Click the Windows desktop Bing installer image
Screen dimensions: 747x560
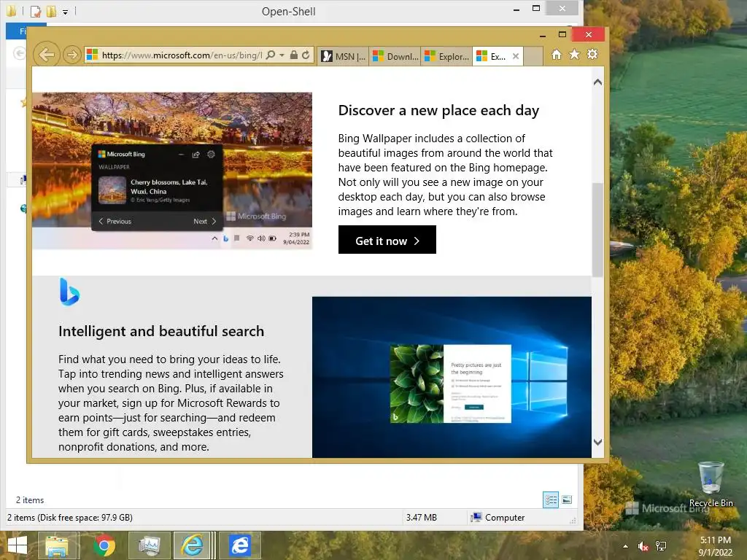click(x=452, y=377)
